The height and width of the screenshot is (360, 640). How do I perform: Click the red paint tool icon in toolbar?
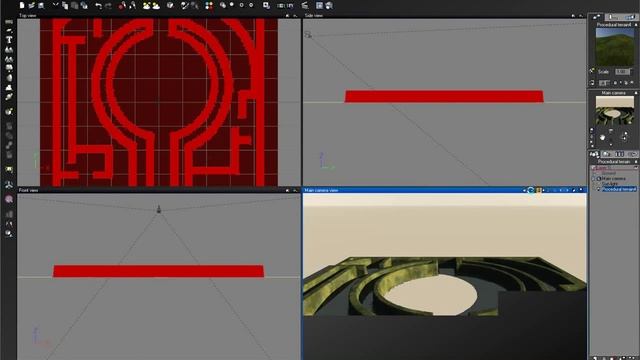click(x=122, y=5)
